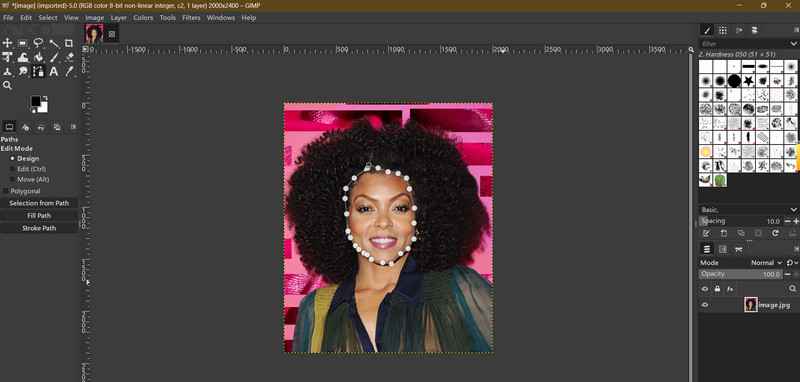Open the File menu

[8, 17]
